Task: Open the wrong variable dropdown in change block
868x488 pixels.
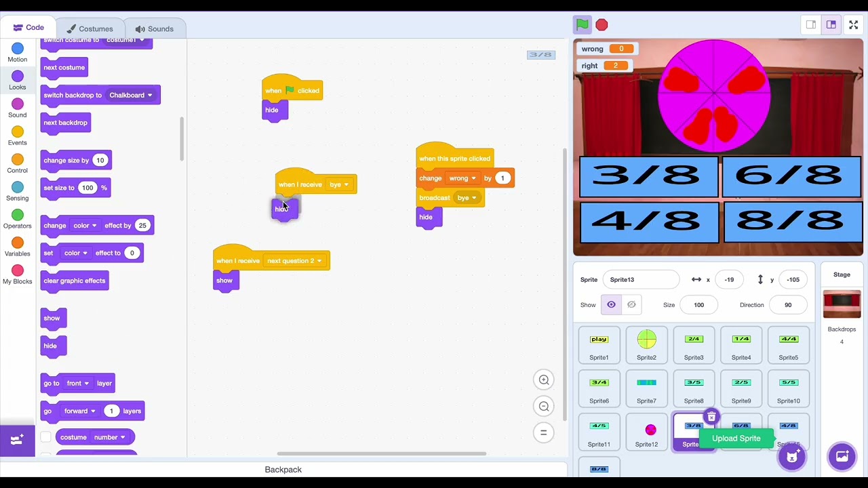Action: coord(462,178)
